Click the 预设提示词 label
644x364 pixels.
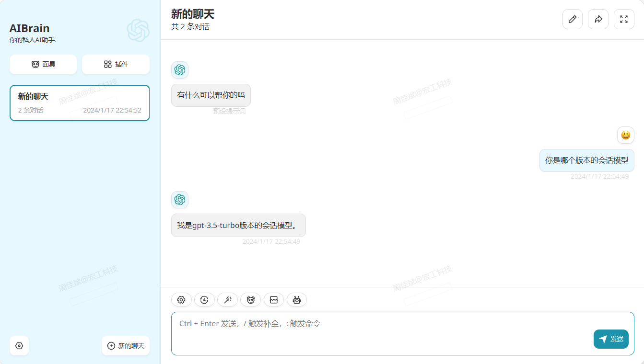coord(229,111)
